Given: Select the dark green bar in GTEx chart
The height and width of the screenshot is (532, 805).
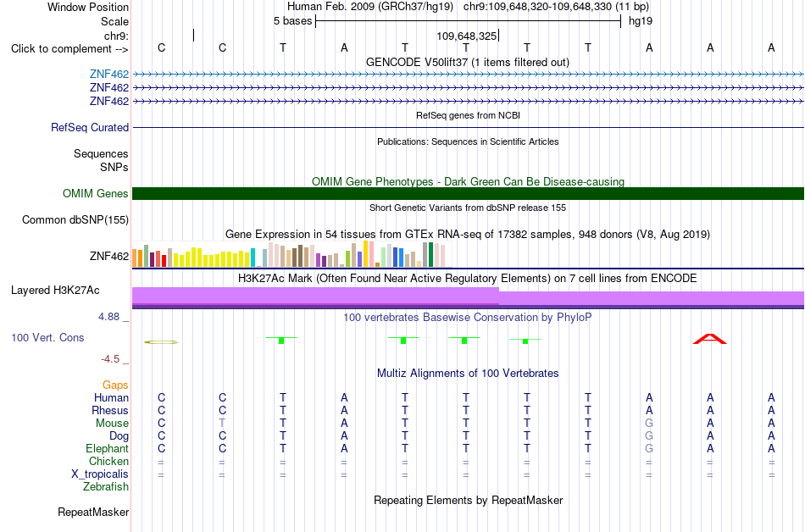Looking at the screenshot, I should (430, 254).
